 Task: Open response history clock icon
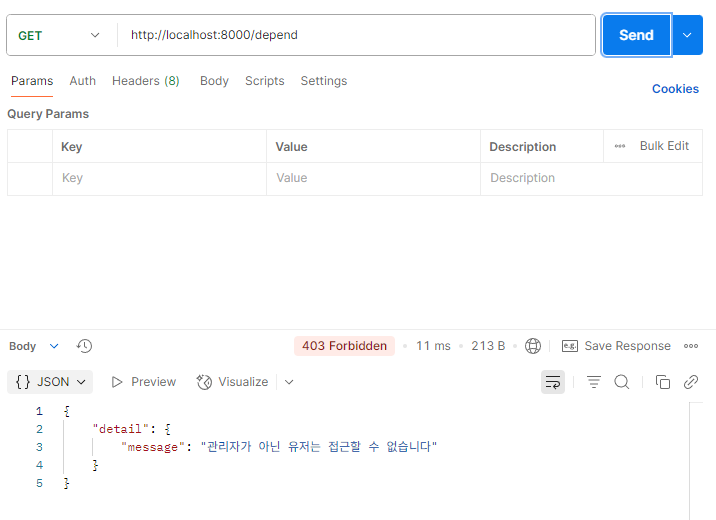click(84, 346)
